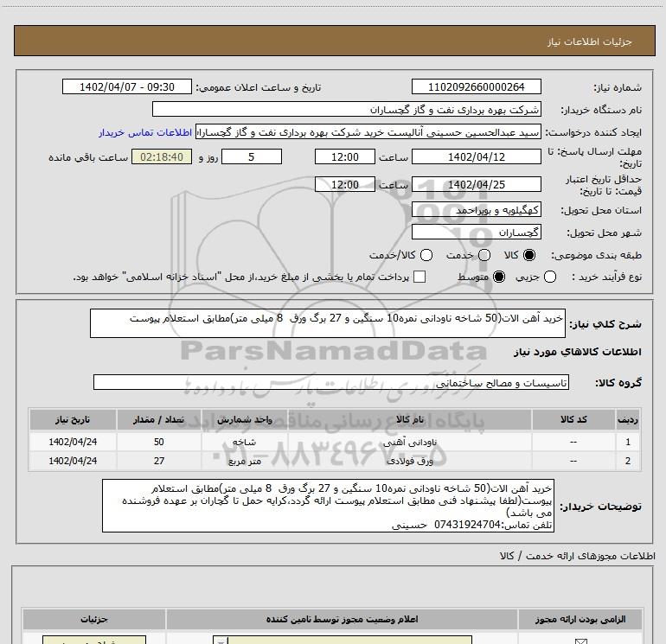Click the اطلاعات کالاهای مورد نیاز heading

pos(577,352)
